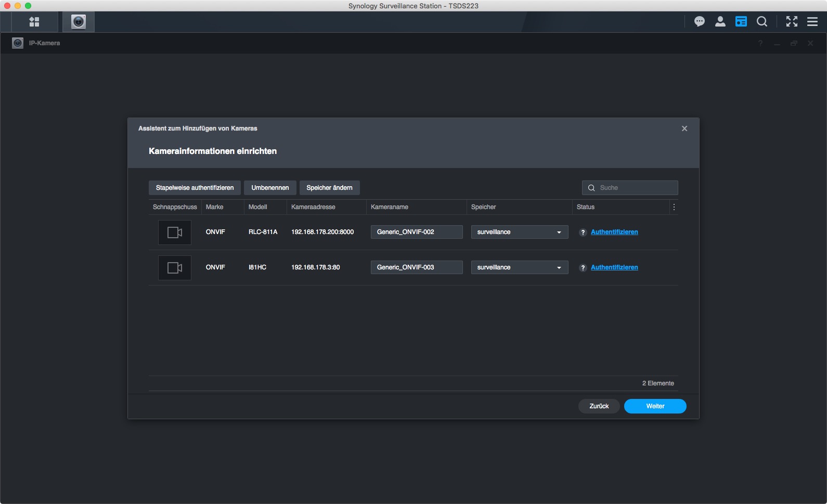
Task: Select snapshot thumbnail of I81HC camera
Action: [x=175, y=268]
